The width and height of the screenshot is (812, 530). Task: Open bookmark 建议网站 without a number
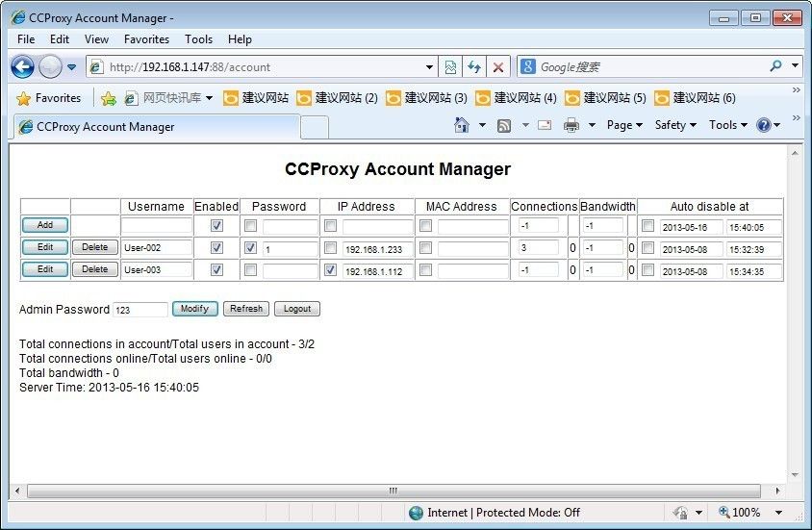(x=256, y=98)
